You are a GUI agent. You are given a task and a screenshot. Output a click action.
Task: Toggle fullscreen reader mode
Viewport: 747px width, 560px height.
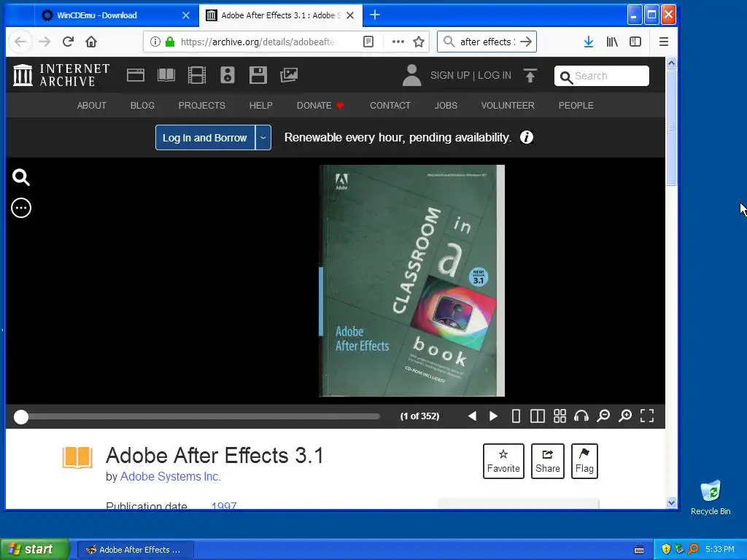click(647, 416)
